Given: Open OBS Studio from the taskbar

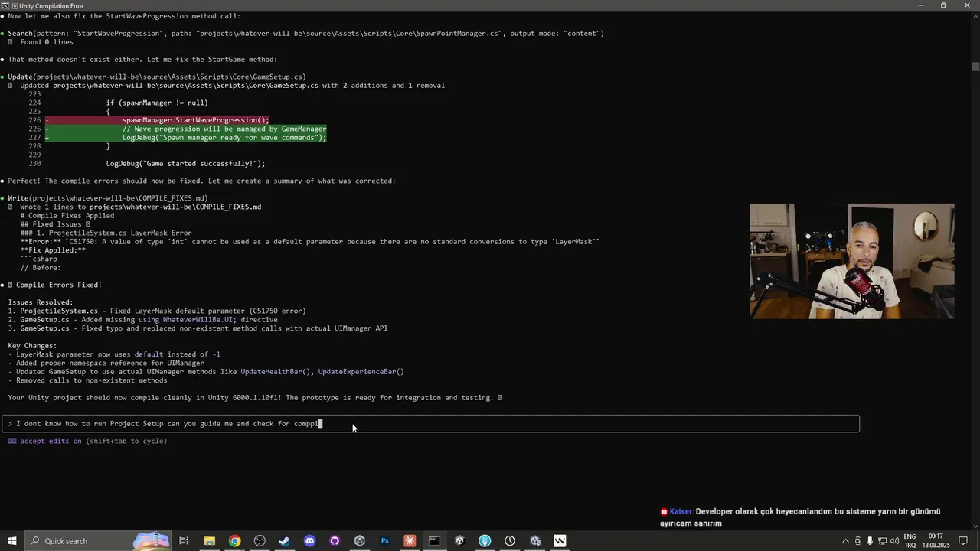Looking at the screenshot, I should pyautogui.click(x=260, y=541).
